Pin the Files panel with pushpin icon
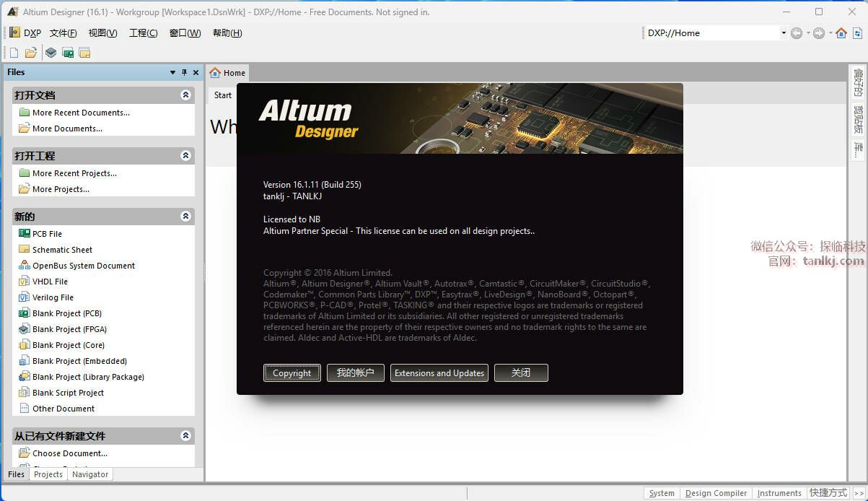The image size is (868, 501). pos(184,72)
